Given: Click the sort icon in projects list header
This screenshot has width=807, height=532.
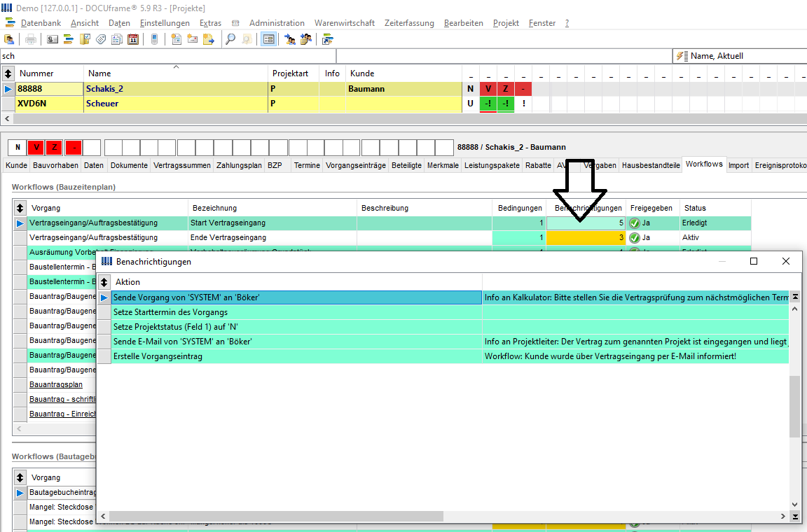Looking at the screenshot, I should coord(8,73).
